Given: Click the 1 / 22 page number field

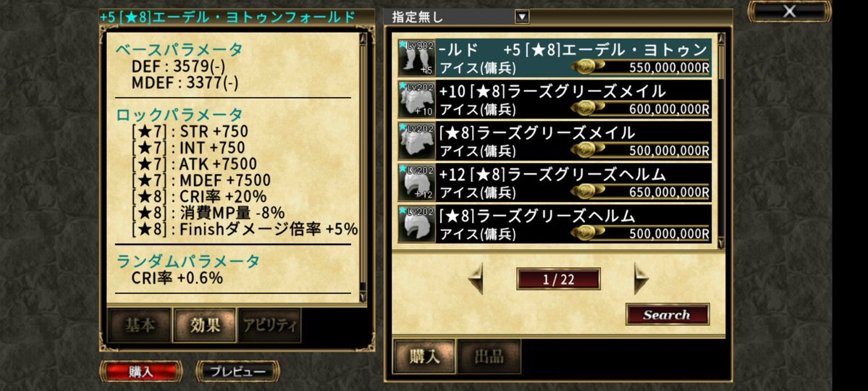Looking at the screenshot, I should pyautogui.click(x=559, y=279).
